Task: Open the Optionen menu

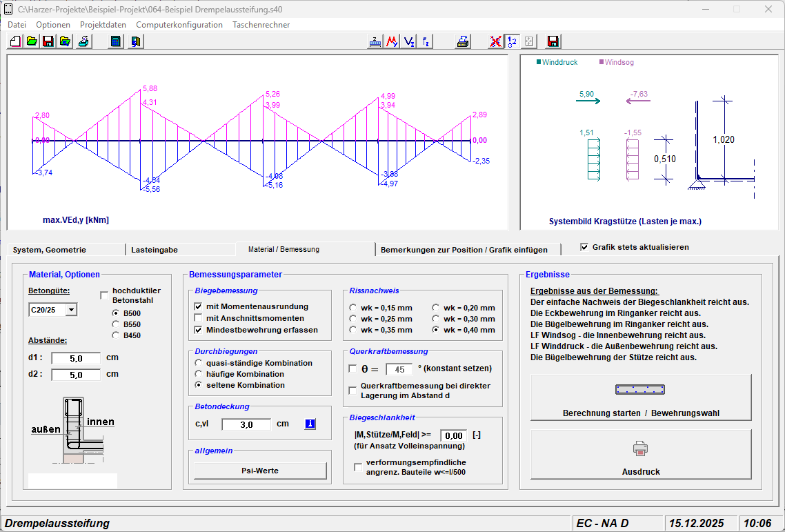Action: 53,25
